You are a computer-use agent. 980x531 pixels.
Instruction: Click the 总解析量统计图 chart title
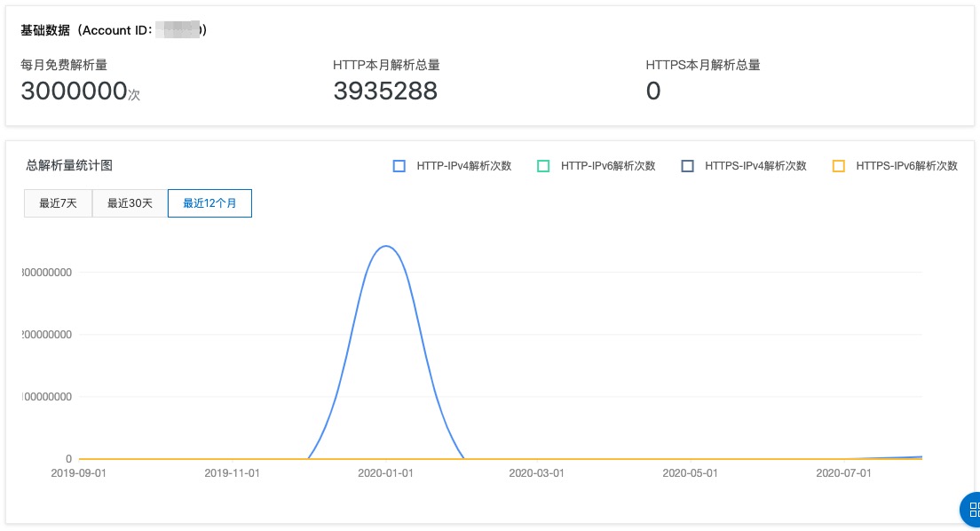pos(68,166)
